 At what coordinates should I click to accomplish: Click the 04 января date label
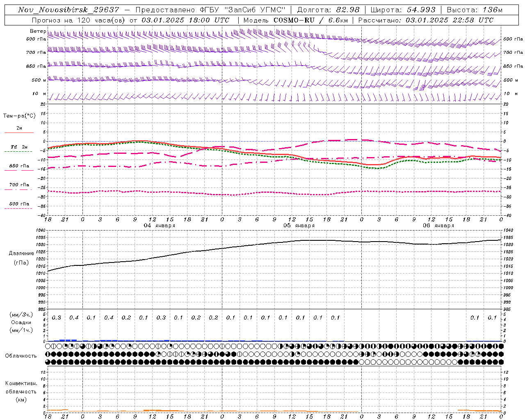click(160, 225)
